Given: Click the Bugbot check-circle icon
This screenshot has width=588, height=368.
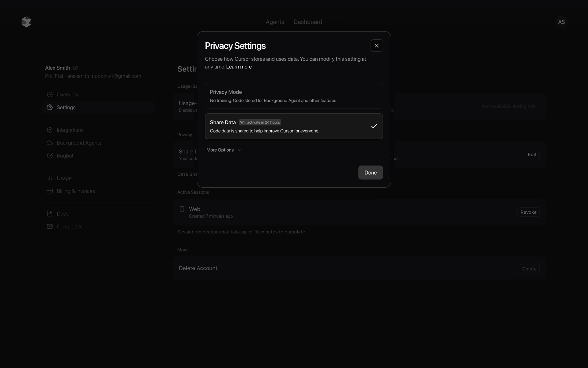Looking at the screenshot, I should (50, 156).
